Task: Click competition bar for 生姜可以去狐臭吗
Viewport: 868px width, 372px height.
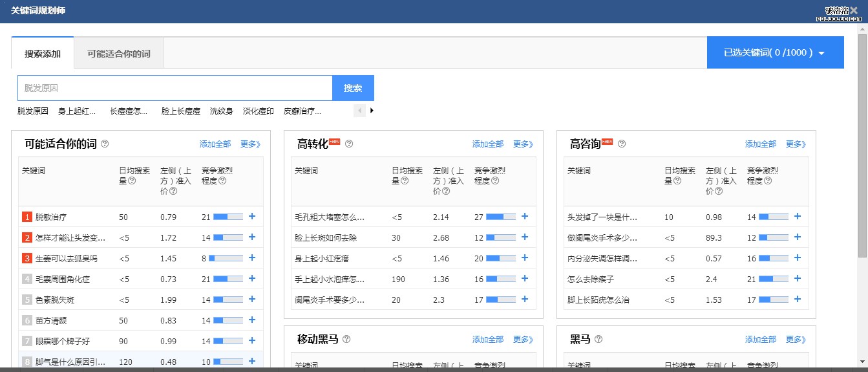Action: click(228, 258)
